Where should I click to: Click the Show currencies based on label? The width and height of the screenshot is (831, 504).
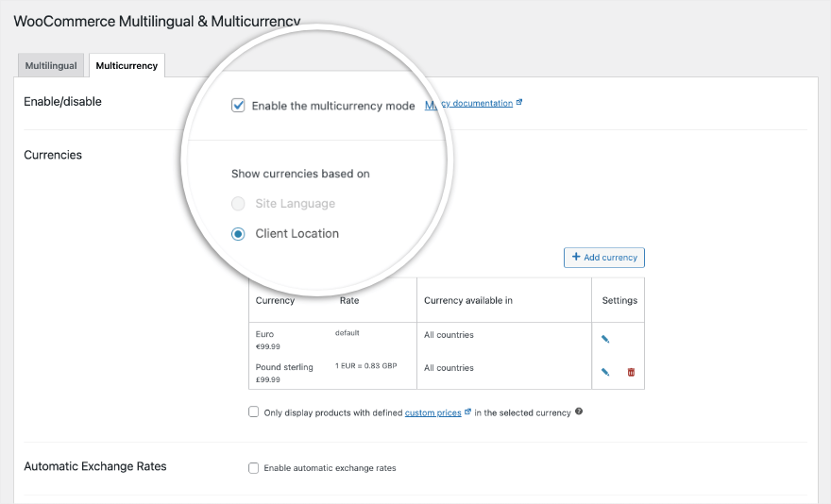(300, 174)
